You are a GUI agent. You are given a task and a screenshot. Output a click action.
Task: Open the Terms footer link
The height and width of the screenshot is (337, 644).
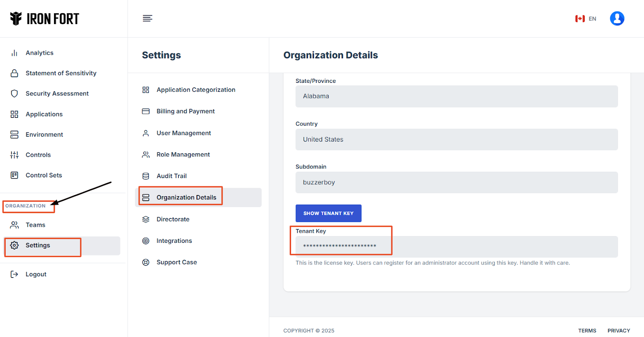(x=587, y=331)
